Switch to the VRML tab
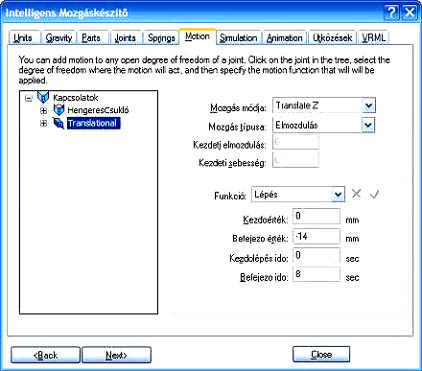 pyautogui.click(x=374, y=38)
